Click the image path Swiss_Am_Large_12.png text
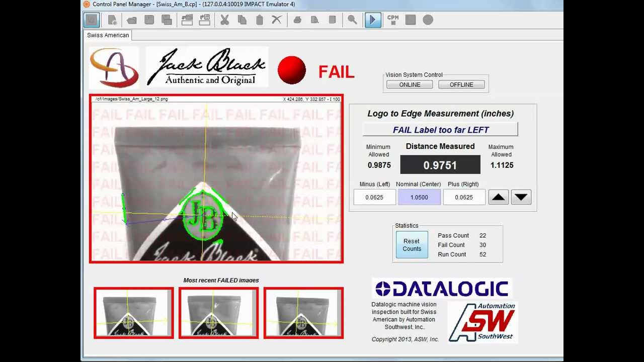This screenshot has width=644, height=362. tap(131, 99)
